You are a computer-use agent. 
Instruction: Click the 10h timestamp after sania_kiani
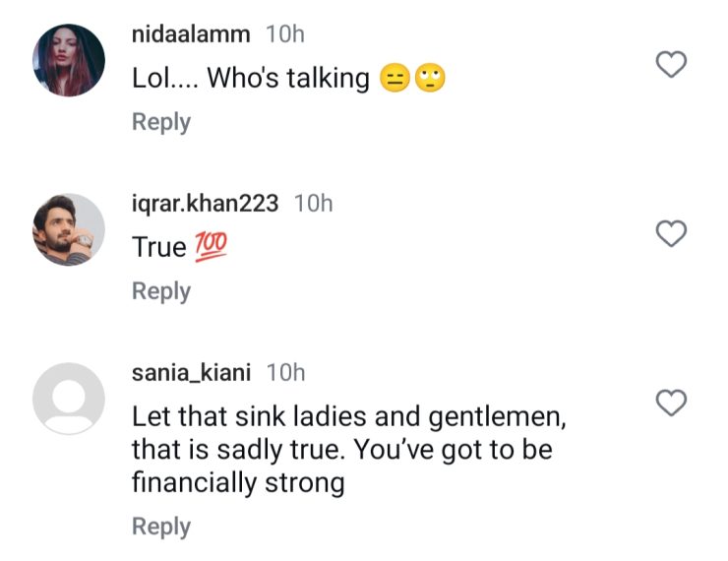coord(286,372)
